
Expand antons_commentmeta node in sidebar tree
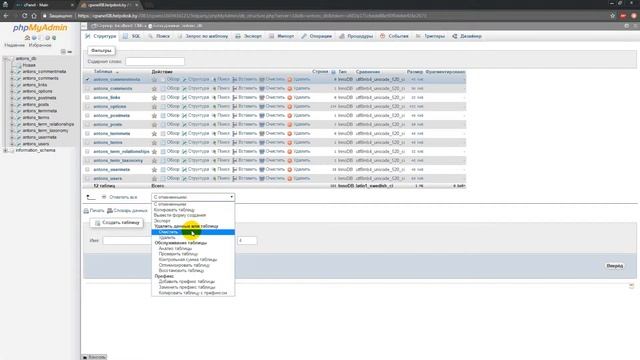coord(12,71)
